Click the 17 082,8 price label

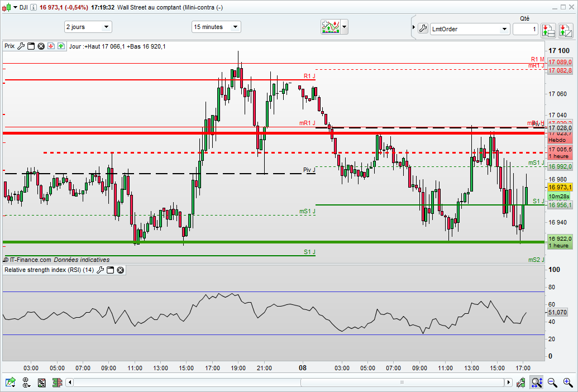click(x=560, y=70)
